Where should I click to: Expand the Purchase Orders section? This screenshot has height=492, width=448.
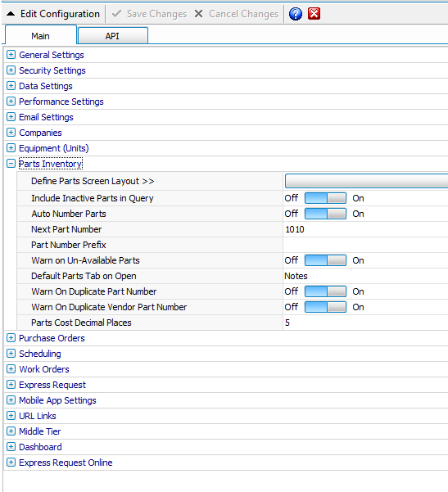coord(11,338)
